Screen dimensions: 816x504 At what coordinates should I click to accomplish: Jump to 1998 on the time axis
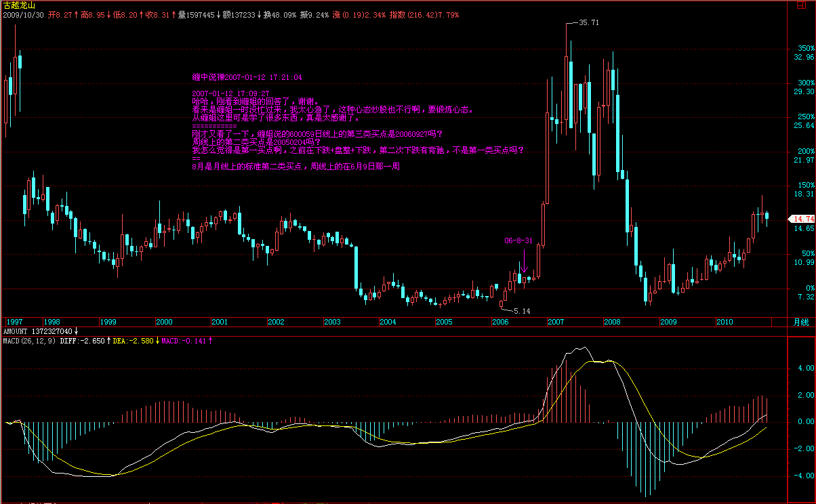pyautogui.click(x=52, y=322)
